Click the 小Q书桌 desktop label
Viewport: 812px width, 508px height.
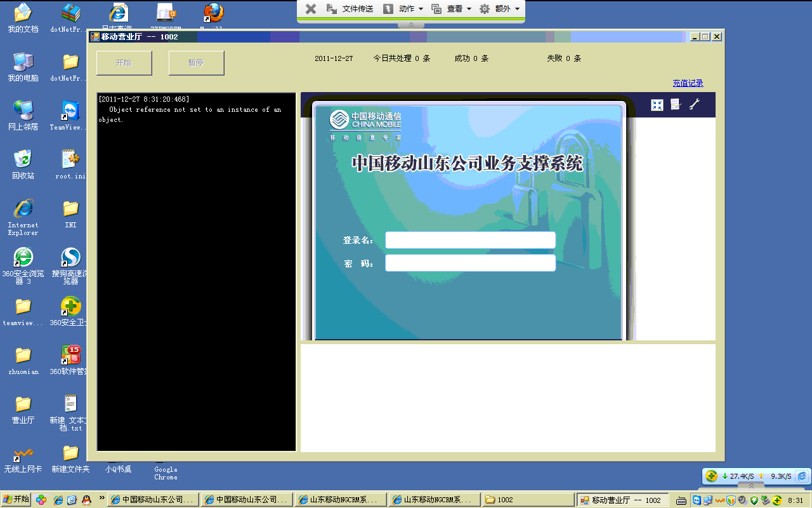coord(118,469)
